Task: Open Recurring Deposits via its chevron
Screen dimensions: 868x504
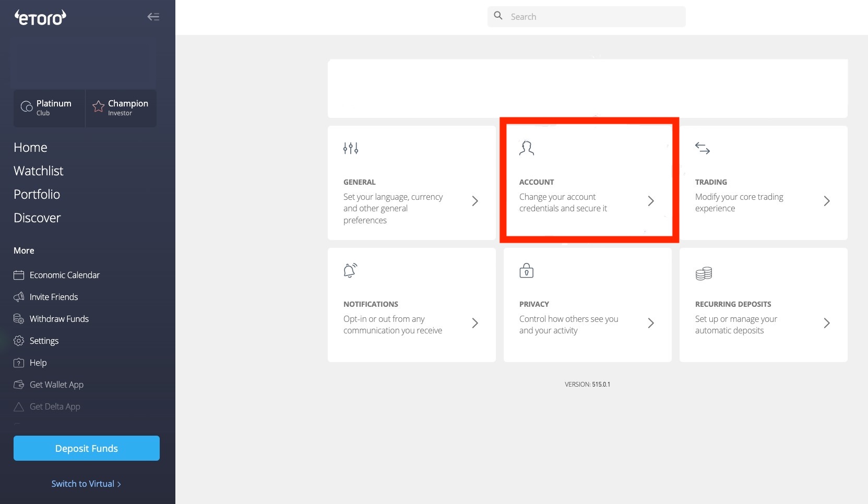Action: tap(827, 323)
